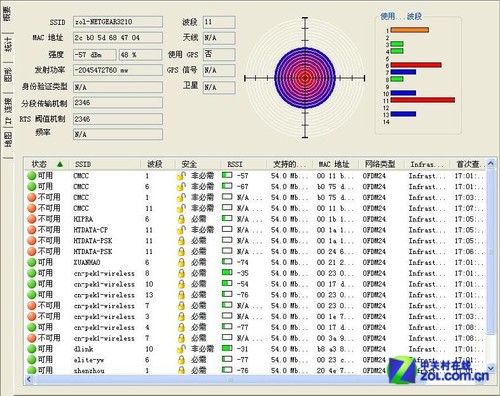500x396 pixels.
Task: Open the 地图 side tab
Action: pyautogui.click(x=8, y=140)
